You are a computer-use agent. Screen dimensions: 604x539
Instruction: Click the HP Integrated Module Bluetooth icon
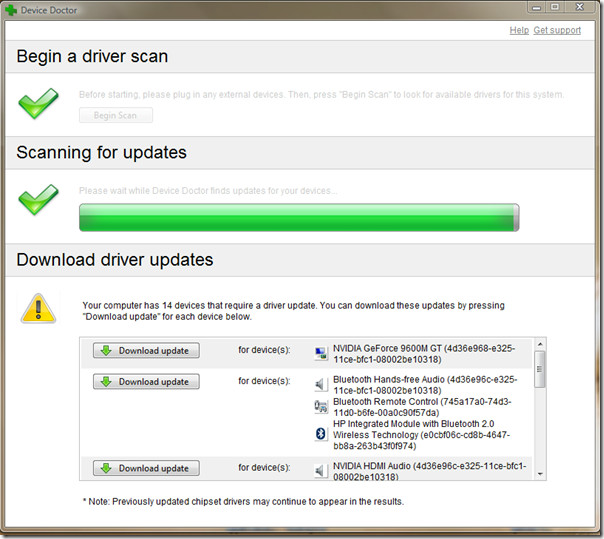(x=320, y=434)
